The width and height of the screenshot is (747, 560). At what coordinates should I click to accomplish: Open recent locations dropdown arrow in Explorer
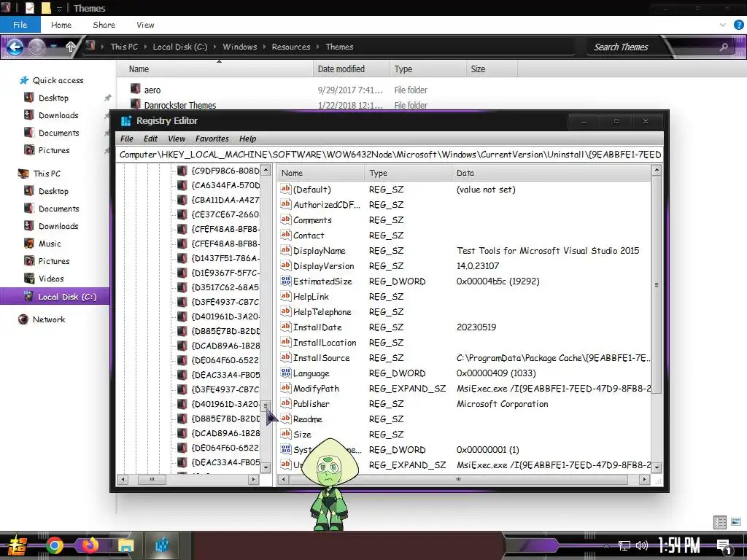[54, 47]
